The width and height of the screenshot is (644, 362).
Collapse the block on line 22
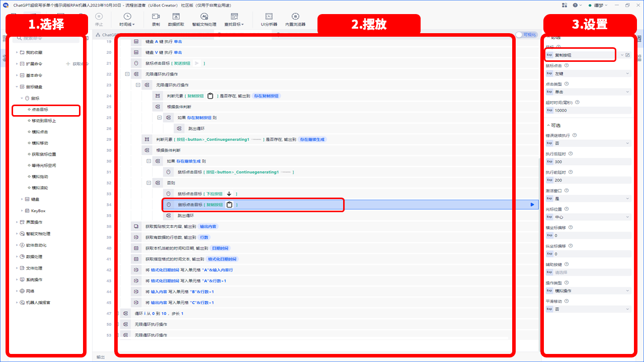127,74
